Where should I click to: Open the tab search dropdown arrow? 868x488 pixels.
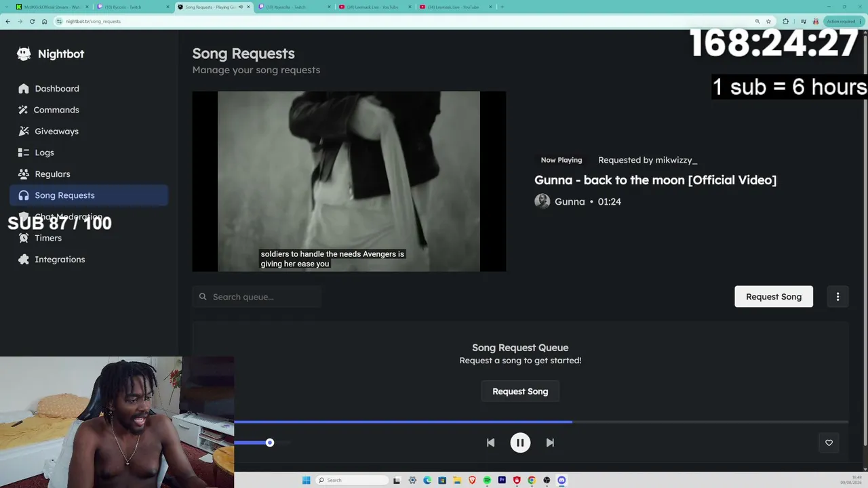7,7
